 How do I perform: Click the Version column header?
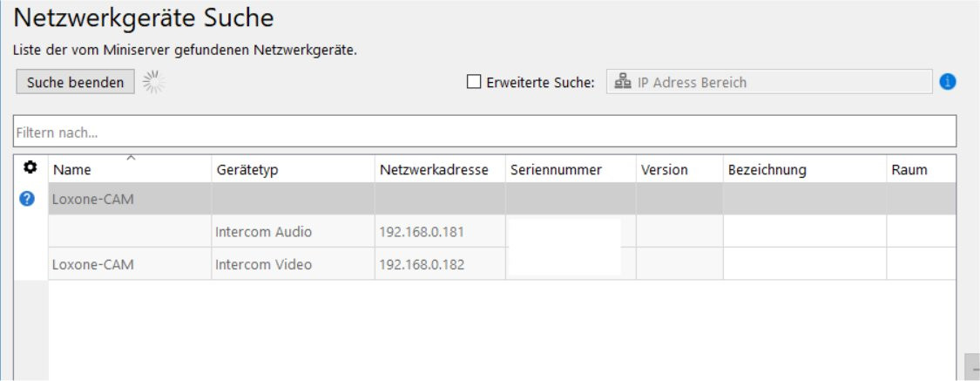coord(664,170)
